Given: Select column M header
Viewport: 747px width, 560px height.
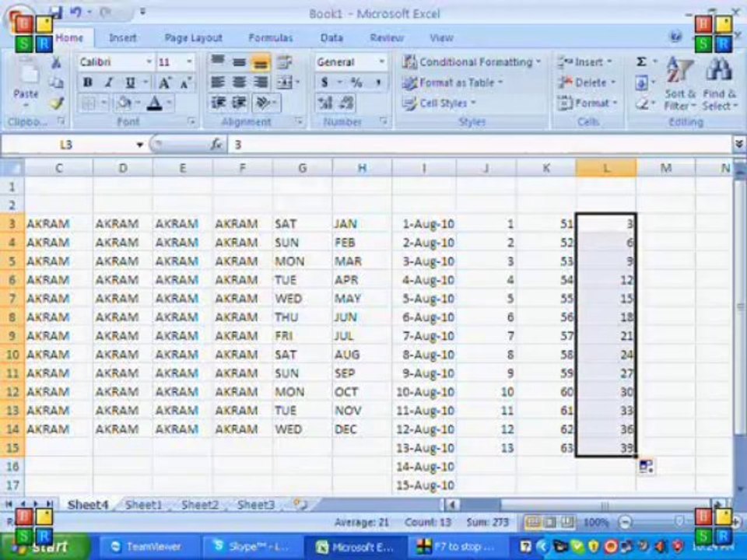Looking at the screenshot, I should [x=665, y=168].
